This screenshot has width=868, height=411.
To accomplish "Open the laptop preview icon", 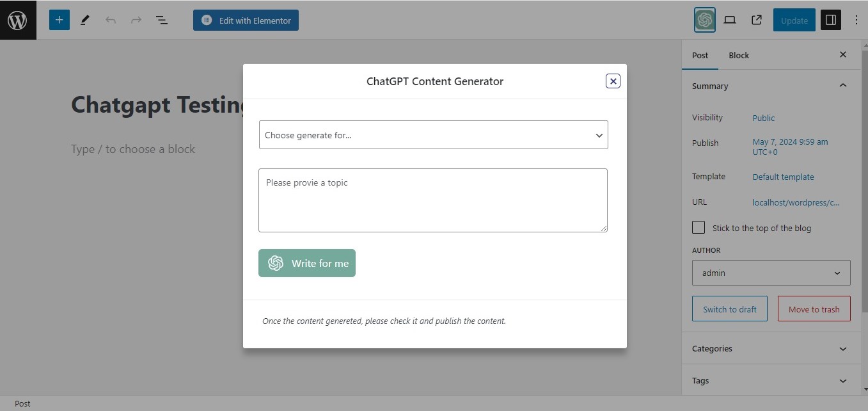I will (x=730, y=20).
